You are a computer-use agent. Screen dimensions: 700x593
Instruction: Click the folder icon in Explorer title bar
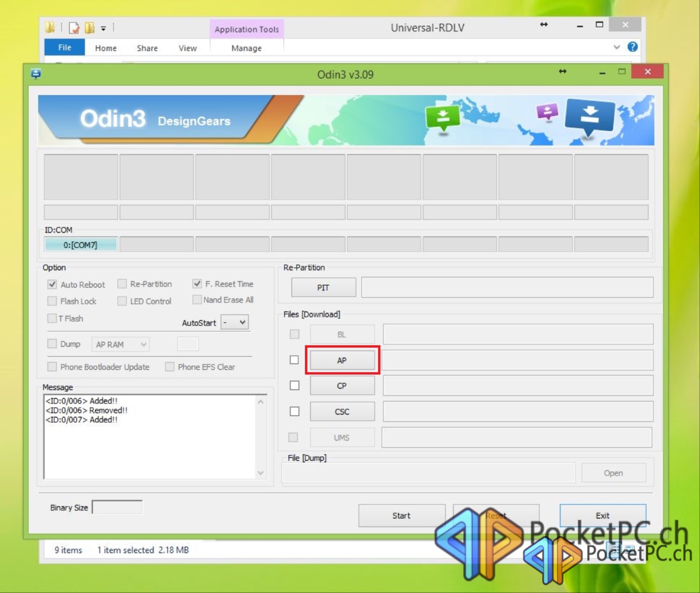click(x=50, y=28)
